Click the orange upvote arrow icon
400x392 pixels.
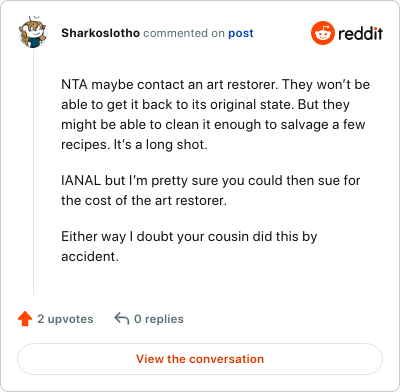(25, 319)
